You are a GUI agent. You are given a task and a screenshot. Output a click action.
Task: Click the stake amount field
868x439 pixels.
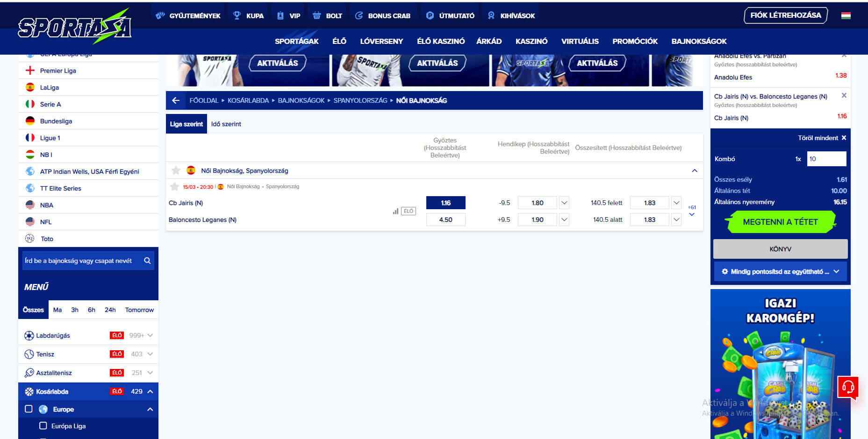[x=826, y=159]
